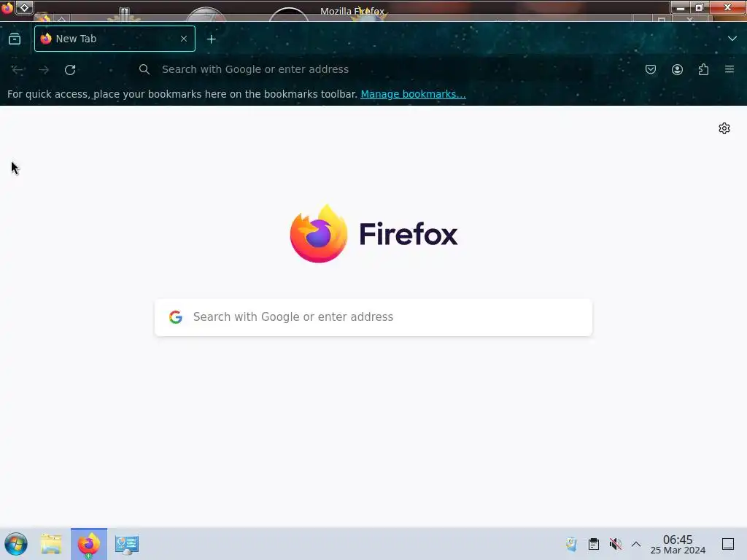747x560 pixels.
Task: Open the Start menu orb on taskbar
Action: pos(16,544)
